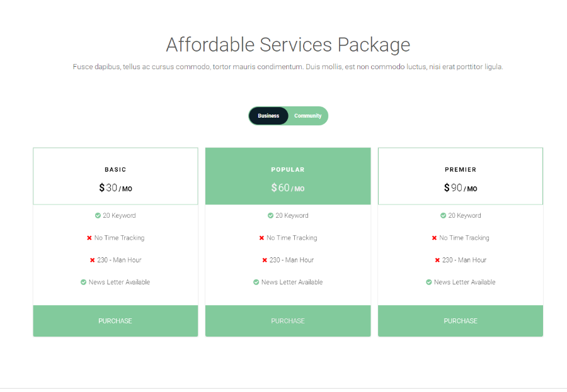
Task: Purchase the Basic package
Action: (115, 321)
